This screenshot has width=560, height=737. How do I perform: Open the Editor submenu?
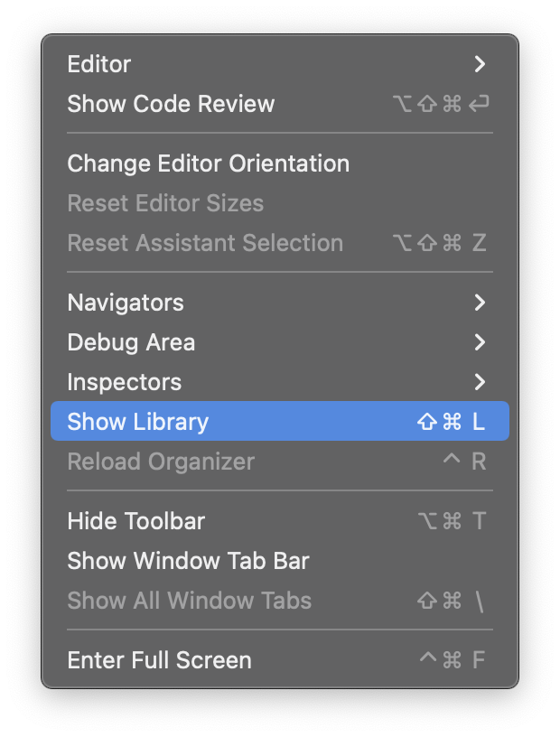(x=99, y=64)
